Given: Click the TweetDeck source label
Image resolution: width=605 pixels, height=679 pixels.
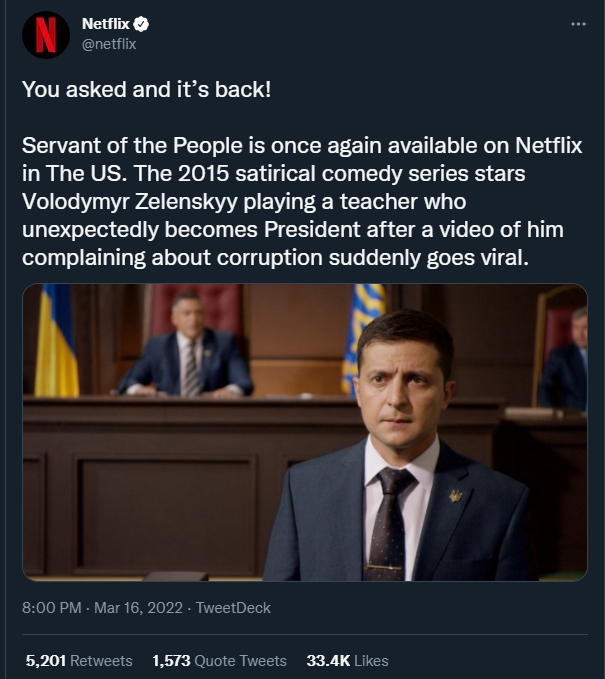Looking at the screenshot, I should click(x=233, y=608).
